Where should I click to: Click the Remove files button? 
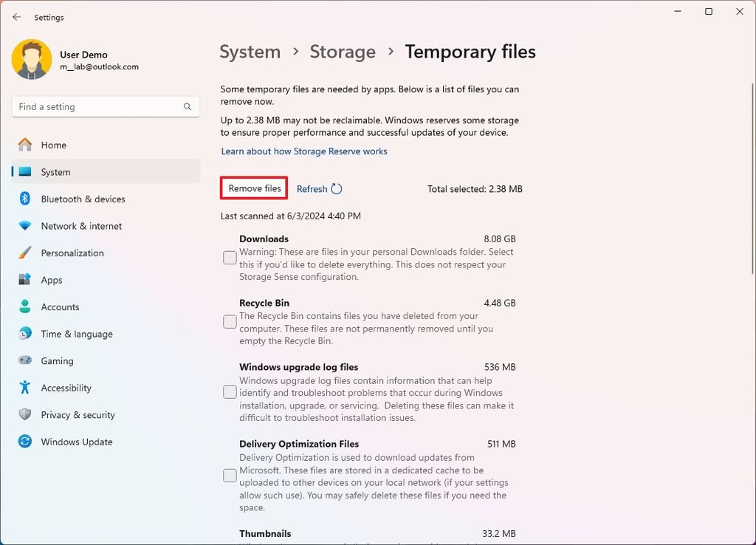click(253, 188)
